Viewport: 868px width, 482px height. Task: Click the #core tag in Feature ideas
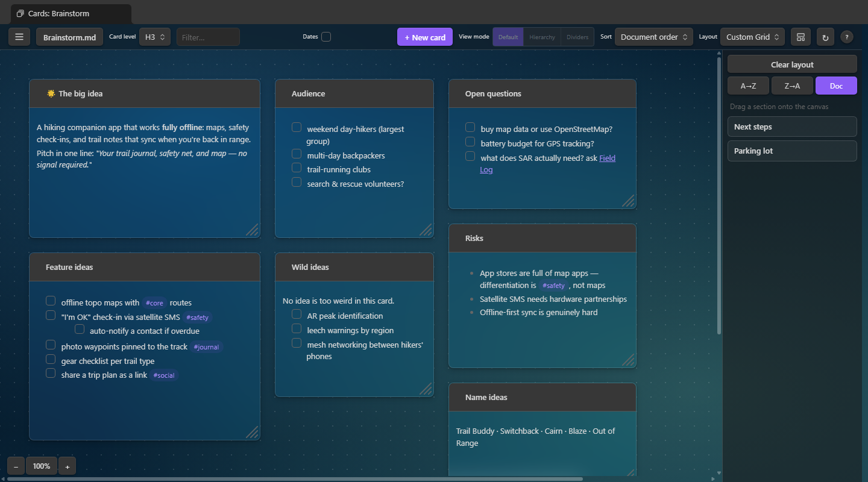tap(154, 303)
